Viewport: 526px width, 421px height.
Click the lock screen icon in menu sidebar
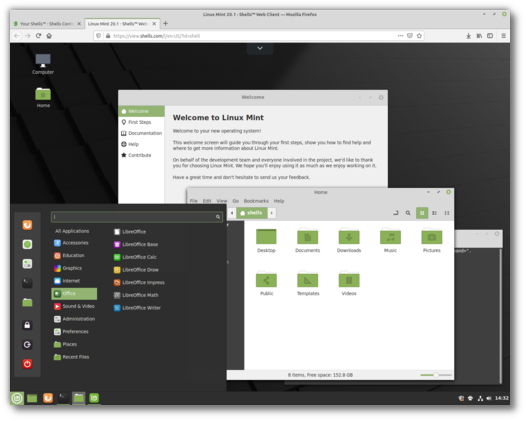[27, 325]
